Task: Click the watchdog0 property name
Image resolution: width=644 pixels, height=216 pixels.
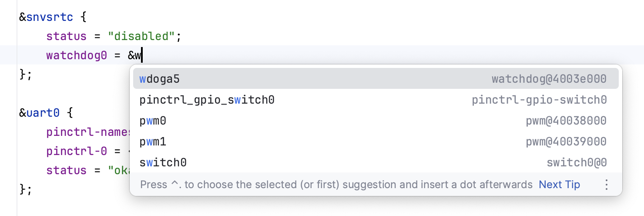Action: (77, 55)
